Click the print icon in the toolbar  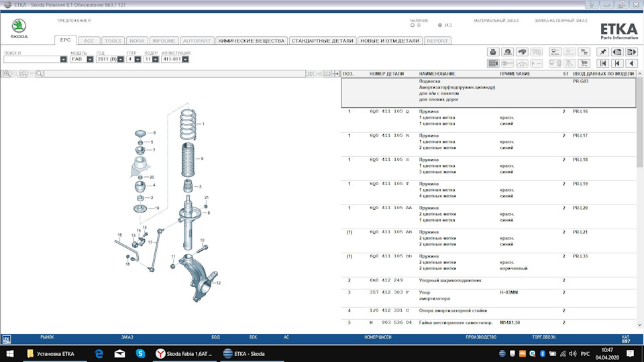click(493, 52)
